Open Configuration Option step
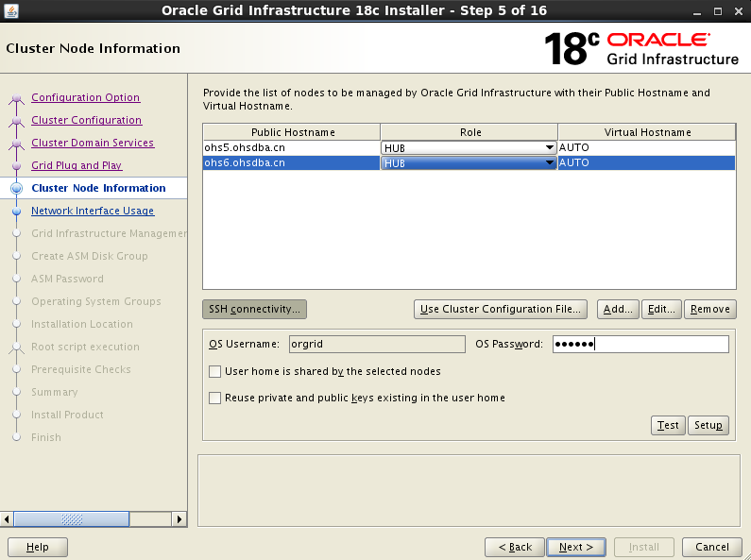The height and width of the screenshot is (560, 751). pos(85,97)
